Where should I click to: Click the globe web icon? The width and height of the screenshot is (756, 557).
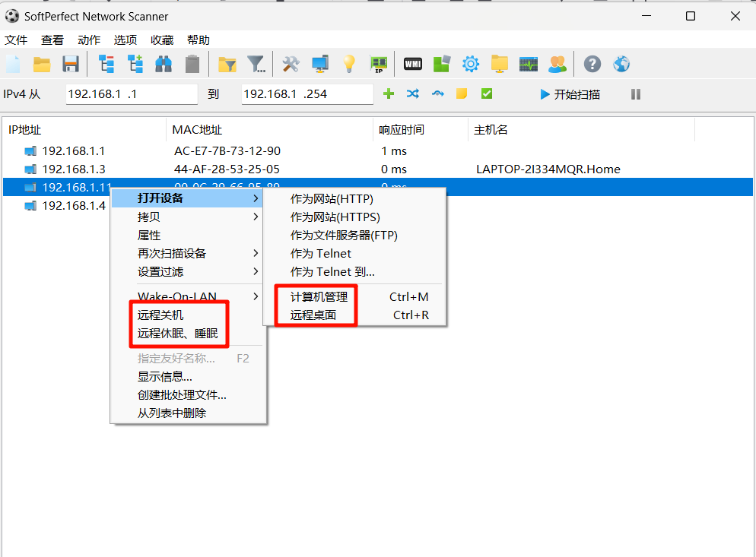tap(621, 64)
